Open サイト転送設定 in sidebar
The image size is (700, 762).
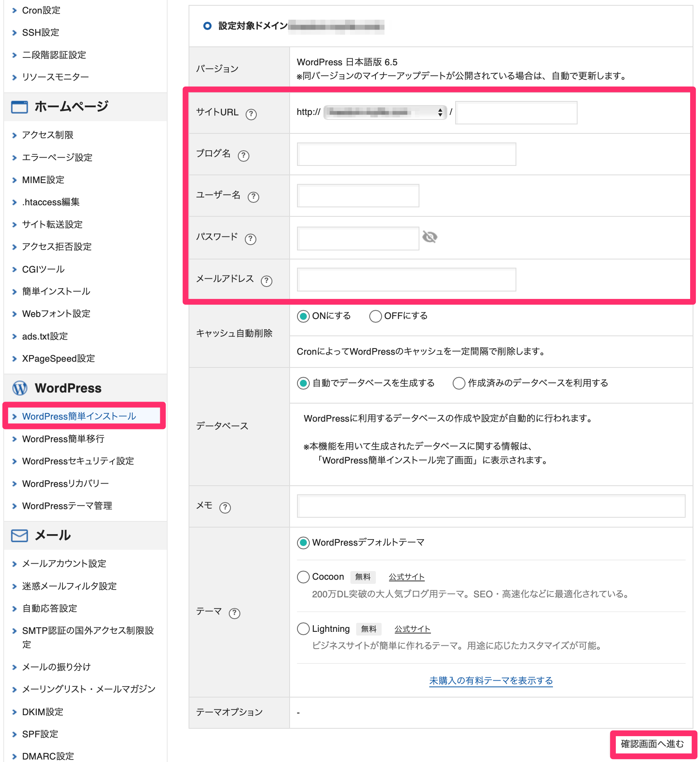click(52, 225)
